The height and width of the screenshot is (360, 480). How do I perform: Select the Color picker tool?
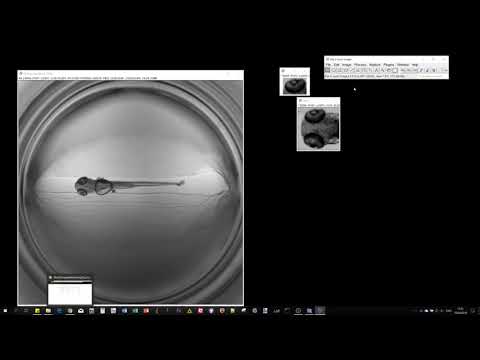(395, 70)
